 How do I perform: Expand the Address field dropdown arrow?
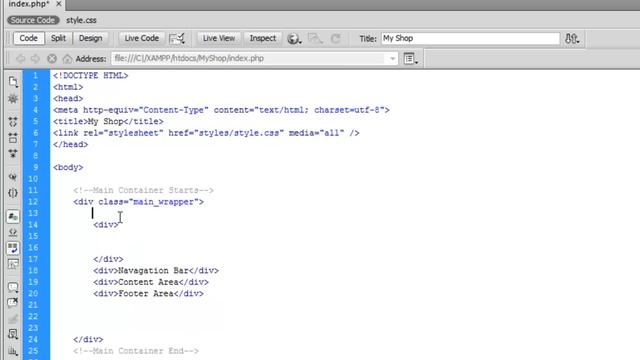point(392,59)
